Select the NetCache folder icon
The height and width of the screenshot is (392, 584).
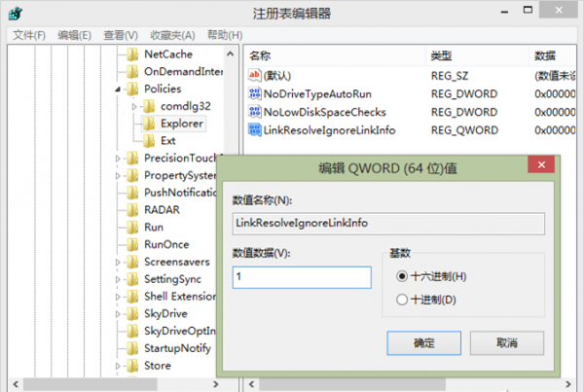coord(132,54)
